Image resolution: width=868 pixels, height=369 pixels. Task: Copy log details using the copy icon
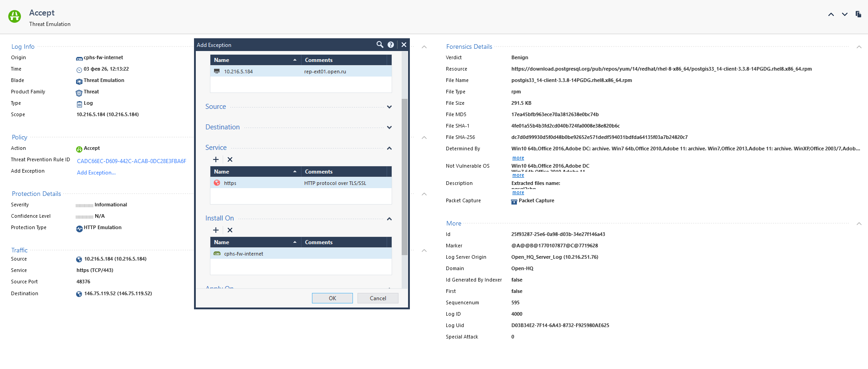coord(858,14)
